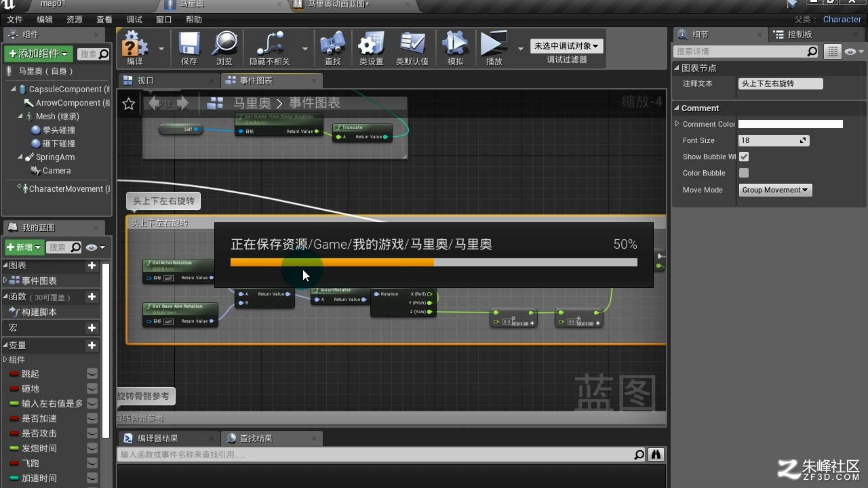Add a new graph with the 图表 plus icon
Image resolution: width=868 pixels, height=488 pixels.
click(92, 266)
